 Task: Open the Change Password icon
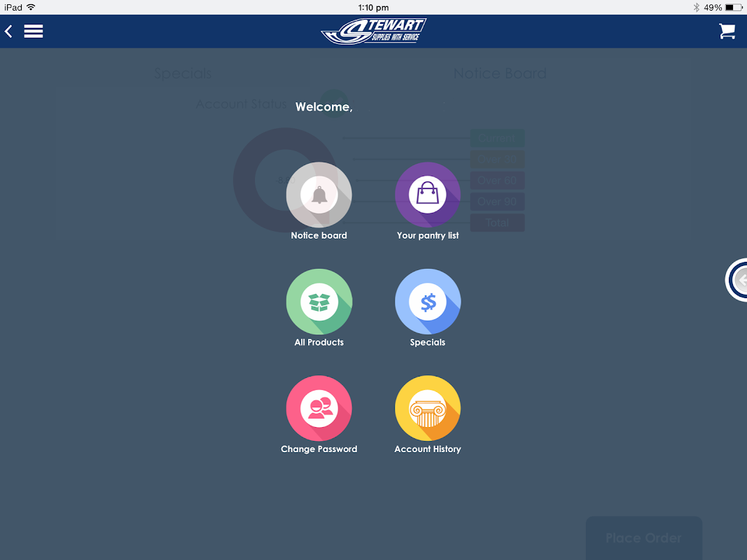(319, 408)
